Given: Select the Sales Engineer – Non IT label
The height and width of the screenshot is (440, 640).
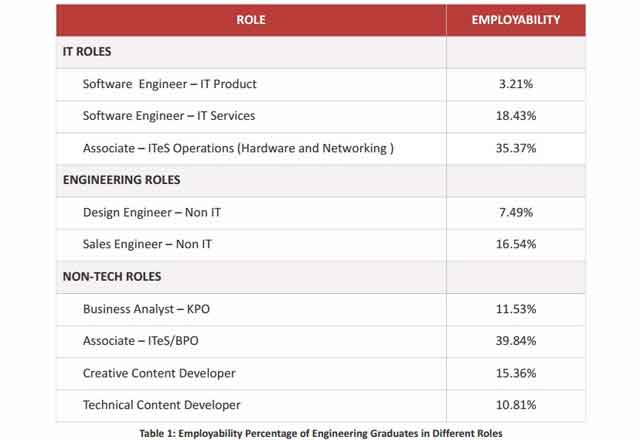Looking at the screenshot, I should (x=148, y=244).
